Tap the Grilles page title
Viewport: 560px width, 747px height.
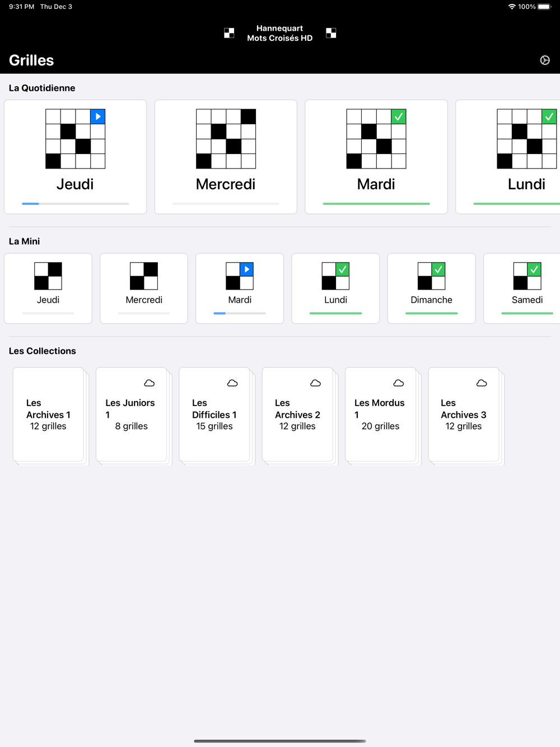pyautogui.click(x=31, y=60)
